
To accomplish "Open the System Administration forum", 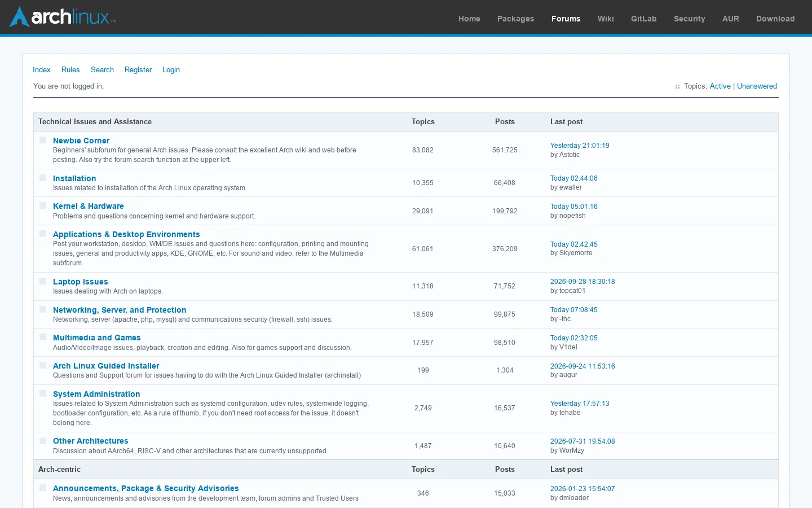I will (x=96, y=394).
